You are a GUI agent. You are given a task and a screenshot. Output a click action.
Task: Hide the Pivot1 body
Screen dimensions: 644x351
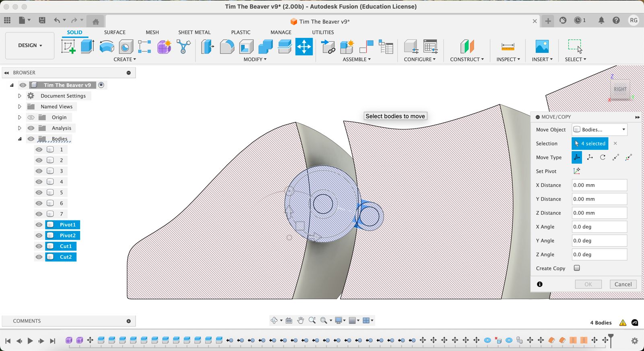pos(39,225)
